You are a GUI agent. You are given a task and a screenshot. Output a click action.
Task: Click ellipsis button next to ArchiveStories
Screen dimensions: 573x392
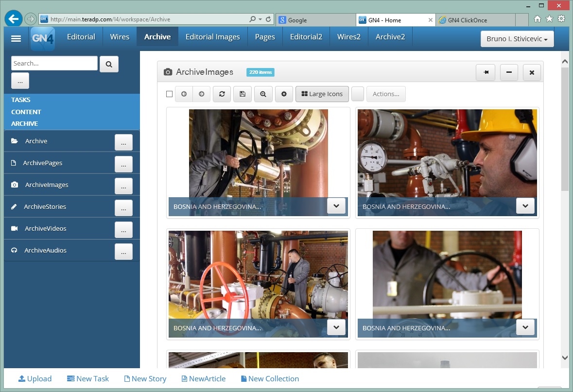(123, 208)
